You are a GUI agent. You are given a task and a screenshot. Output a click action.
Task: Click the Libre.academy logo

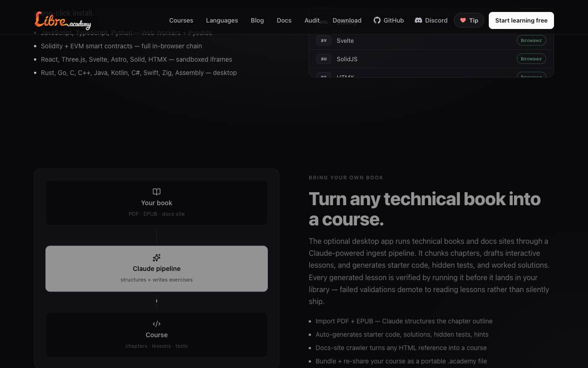coord(63,20)
